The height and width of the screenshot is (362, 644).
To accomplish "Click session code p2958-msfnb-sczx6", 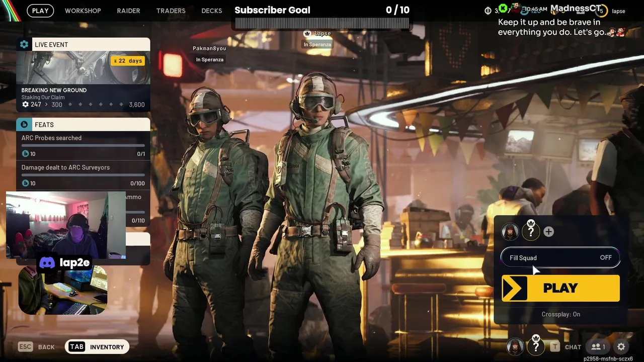I will click(x=608, y=359).
